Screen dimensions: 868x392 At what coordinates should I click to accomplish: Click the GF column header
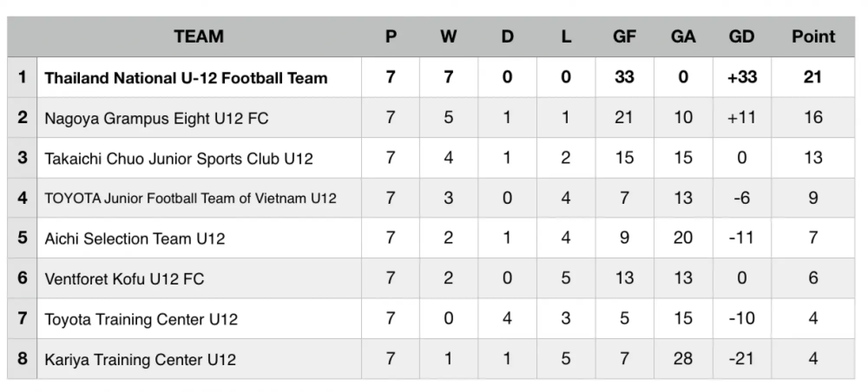625,36
